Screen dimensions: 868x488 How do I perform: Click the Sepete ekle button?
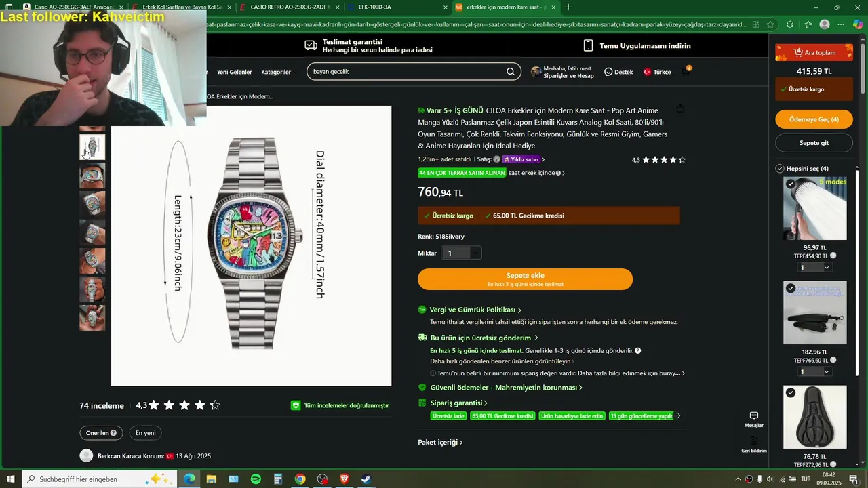tap(525, 279)
